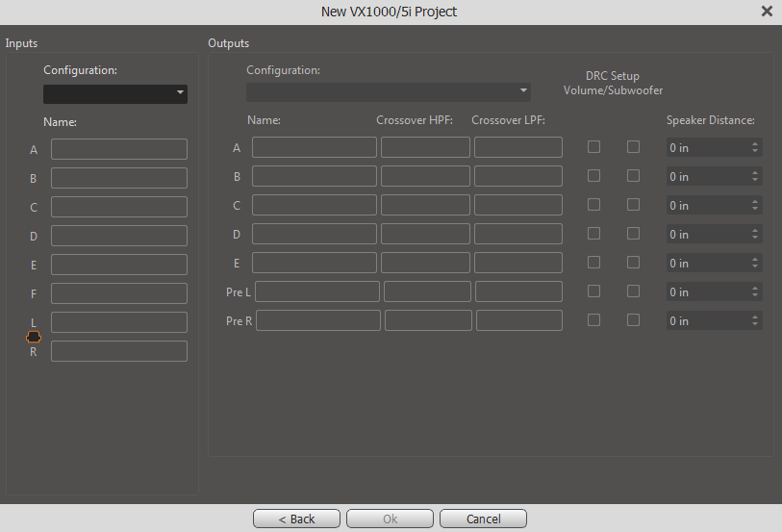Click Pre L Crossover LPF field

518,292
